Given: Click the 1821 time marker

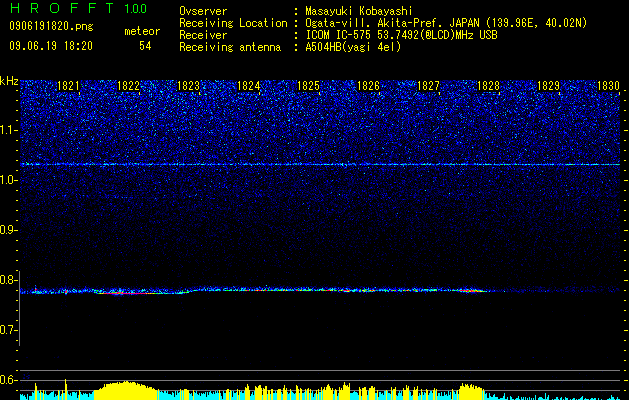Looking at the screenshot, I should click(x=68, y=86).
